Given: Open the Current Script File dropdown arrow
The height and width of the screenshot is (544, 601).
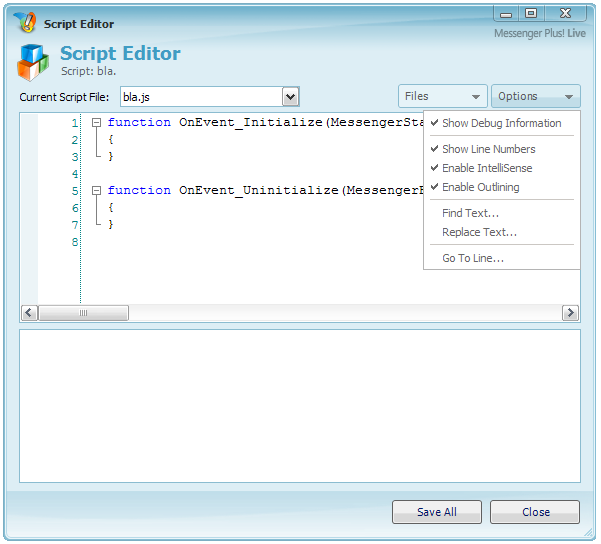Looking at the screenshot, I should 290,97.
